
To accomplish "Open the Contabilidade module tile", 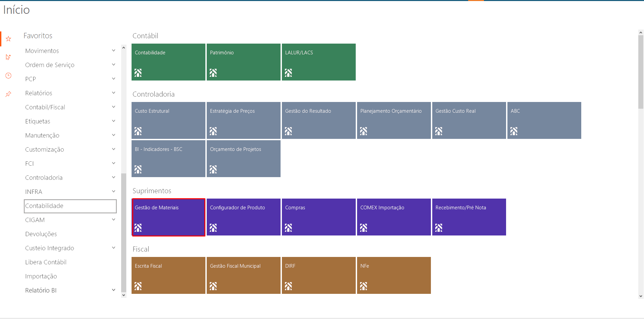I will coord(168,62).
